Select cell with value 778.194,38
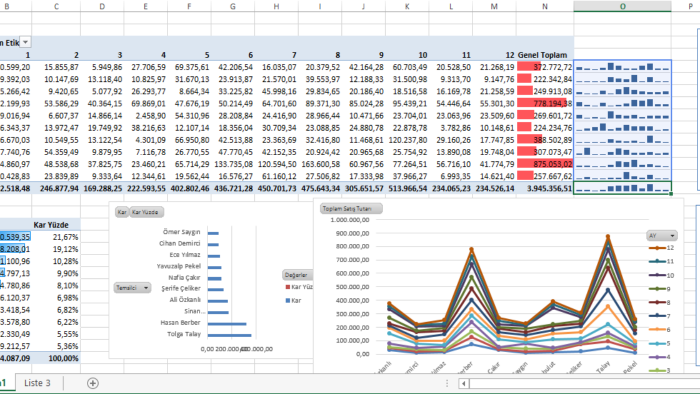The height and width of the screenshot is (394, 700). tap(545, 104)
